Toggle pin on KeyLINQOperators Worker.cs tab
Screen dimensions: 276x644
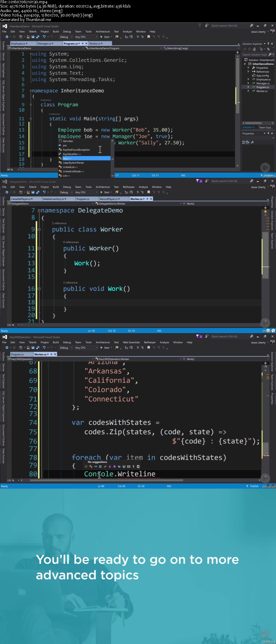(51, 354)
